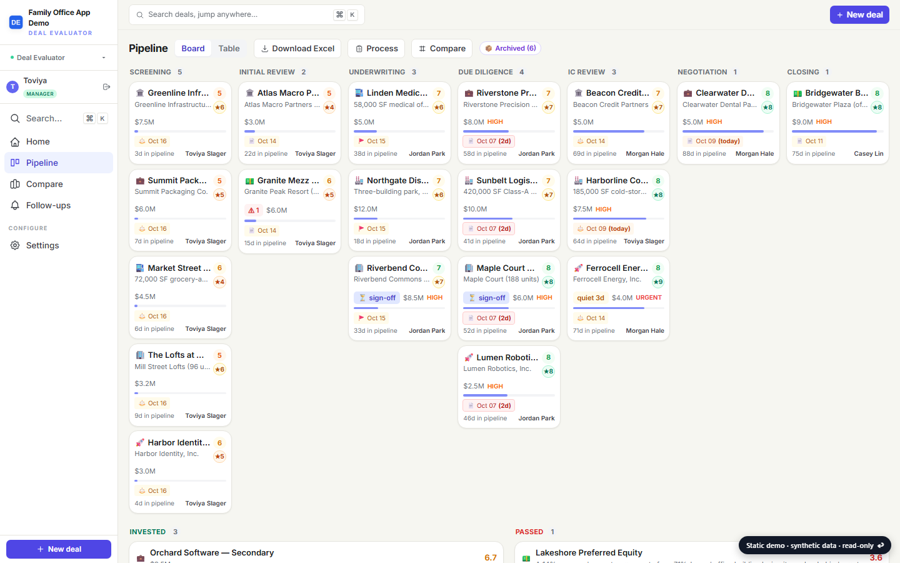
Task: Click the Granite Mezz money icon
Action: [x=250, y=181]
